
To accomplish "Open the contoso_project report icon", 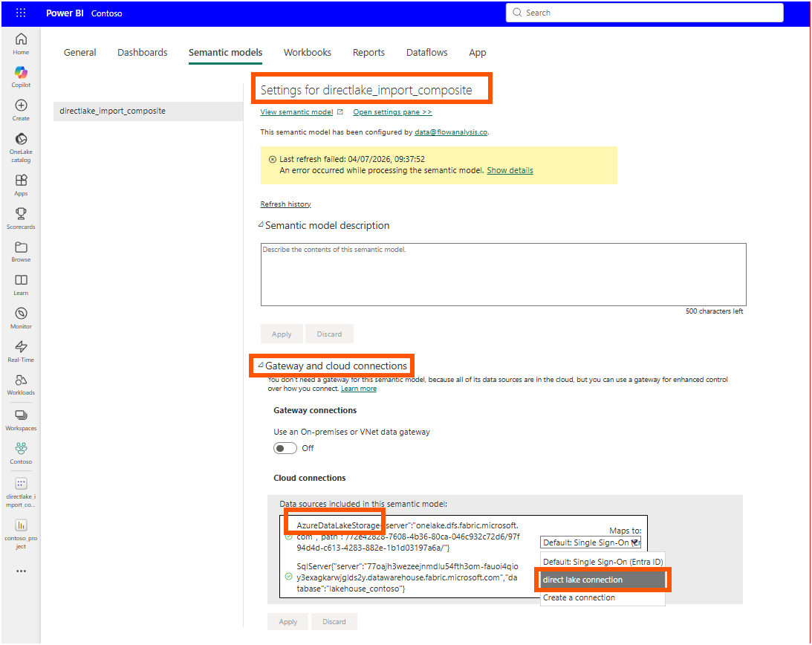I will coord(21,525).
